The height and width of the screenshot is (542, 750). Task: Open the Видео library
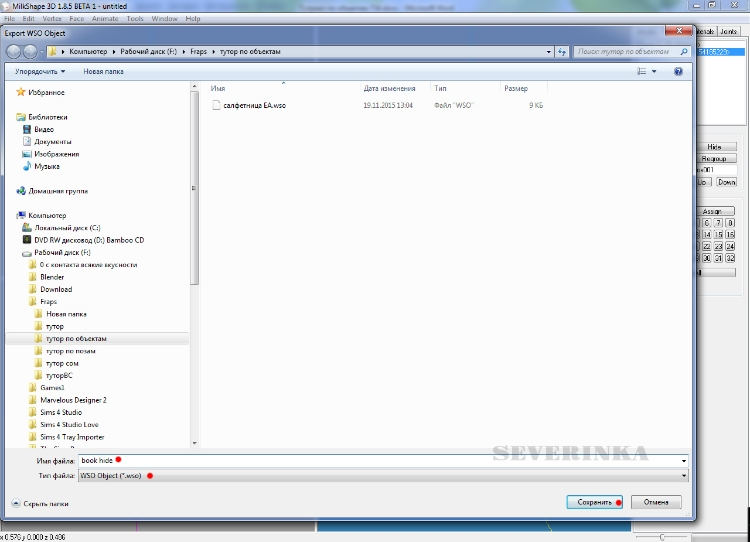coord(44,129)
